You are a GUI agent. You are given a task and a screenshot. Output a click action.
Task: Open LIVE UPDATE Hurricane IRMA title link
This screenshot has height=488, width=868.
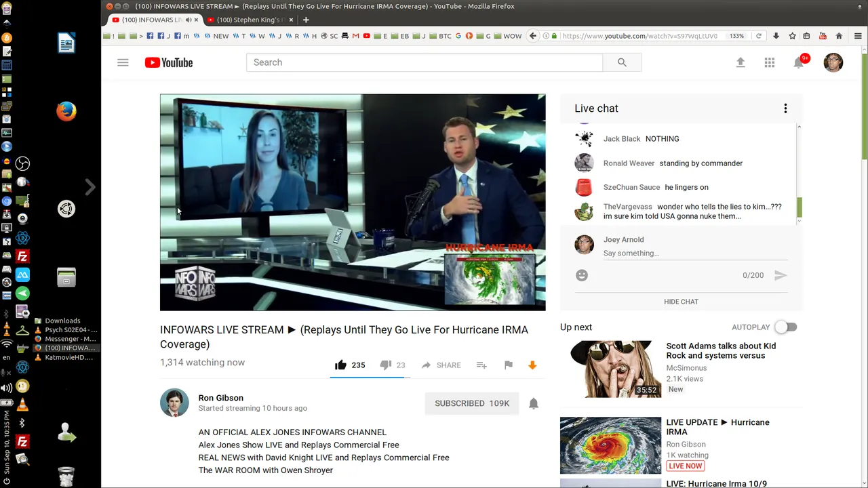pos(717,427)
